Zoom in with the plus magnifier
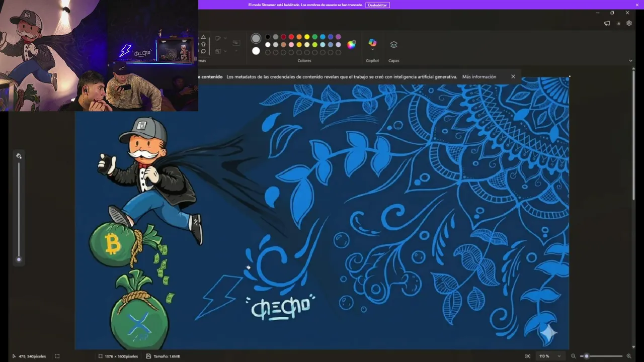Screen dimensions: 644x362 pyautogui.click(x=629, y=356)
